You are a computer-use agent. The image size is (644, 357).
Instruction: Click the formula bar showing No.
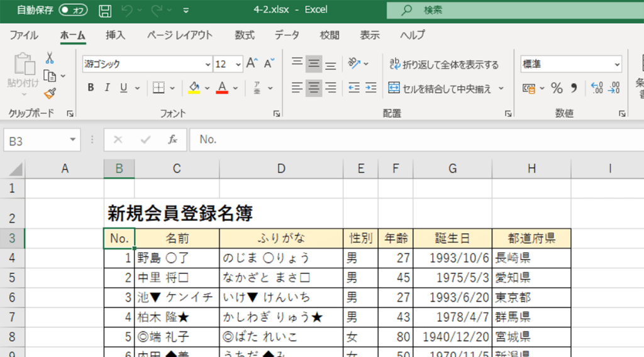[417, 140]
